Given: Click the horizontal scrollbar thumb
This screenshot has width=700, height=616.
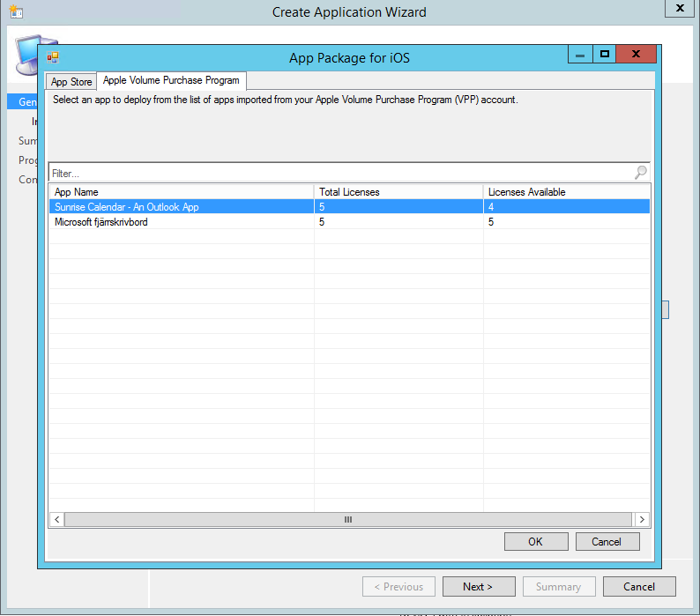Looking at the screenshot, I should click(347, 520).
